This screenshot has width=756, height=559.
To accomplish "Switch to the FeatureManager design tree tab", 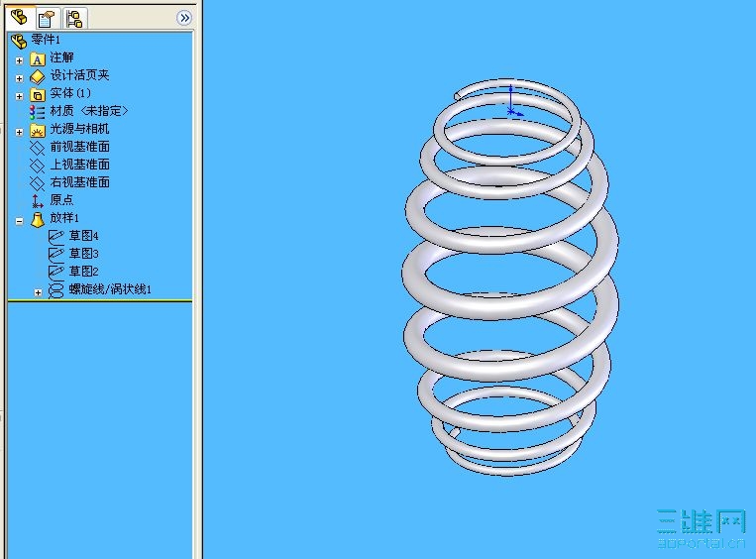I will (x=20, y=18).
